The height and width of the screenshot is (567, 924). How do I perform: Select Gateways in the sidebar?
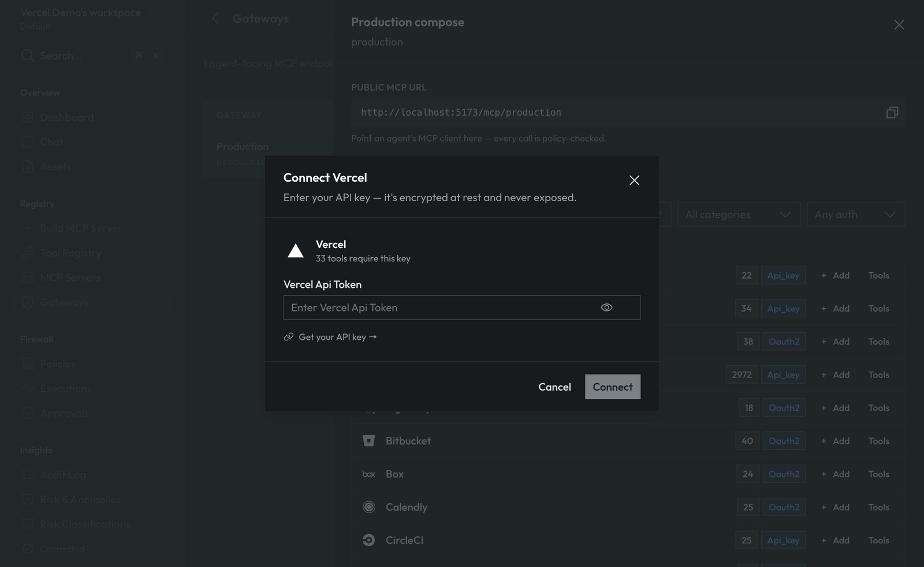(64, 302)
